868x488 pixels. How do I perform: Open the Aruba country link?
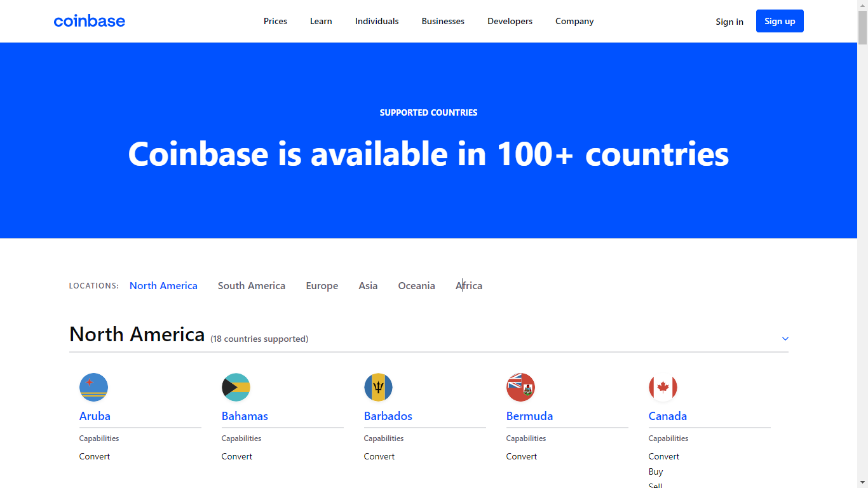(95, 416)
